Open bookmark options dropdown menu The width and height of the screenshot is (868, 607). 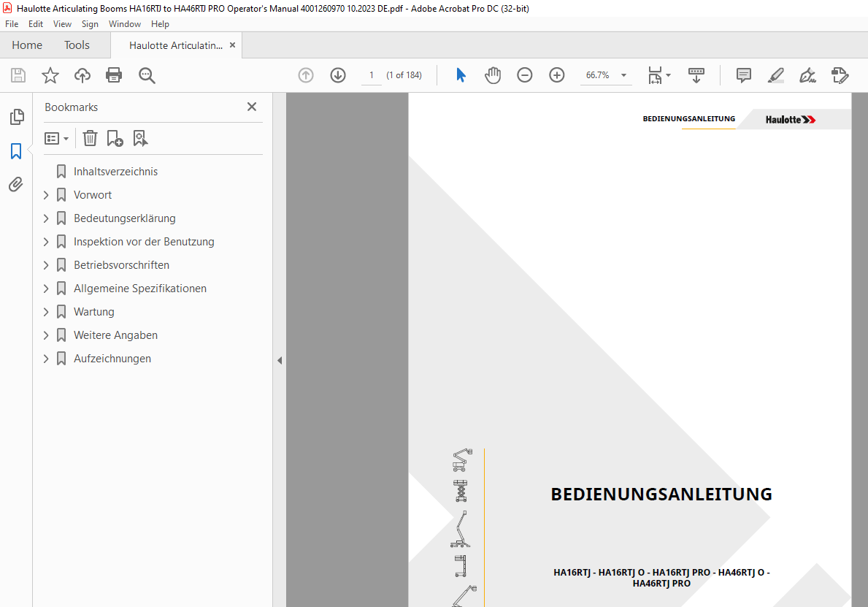(x=56, y=139)
